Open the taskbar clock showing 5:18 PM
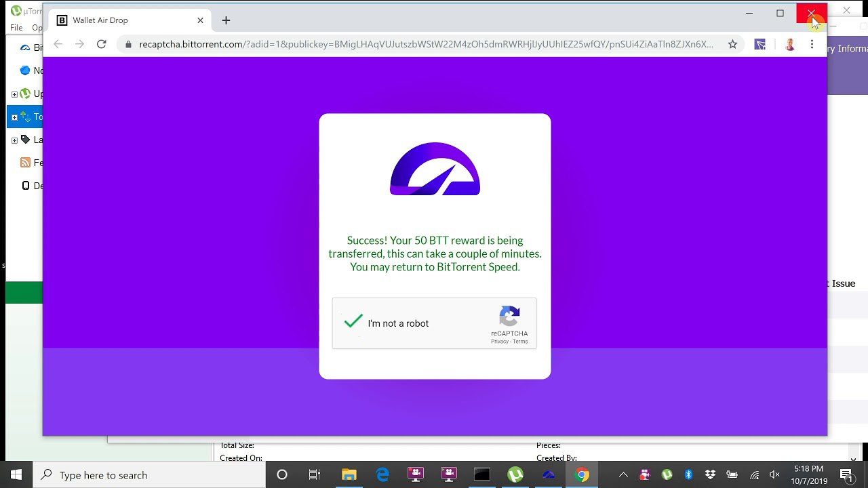 click(x=808, y=474)
